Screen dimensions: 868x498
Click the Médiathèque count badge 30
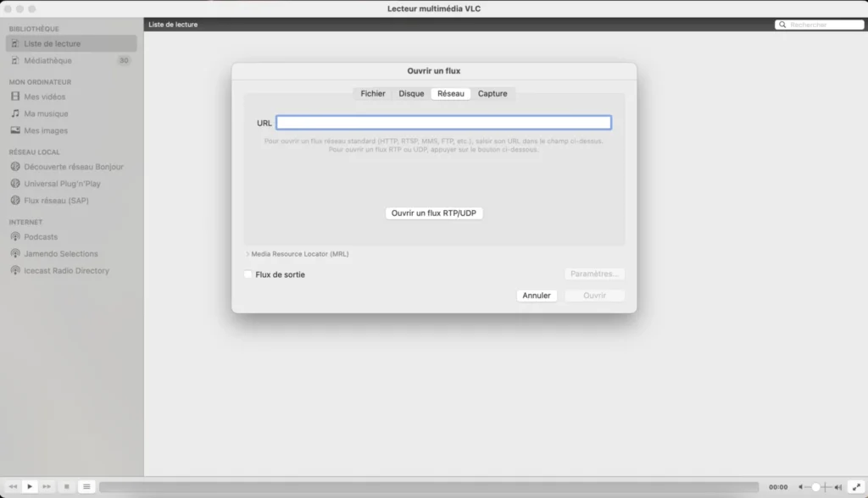pos(124,60)
